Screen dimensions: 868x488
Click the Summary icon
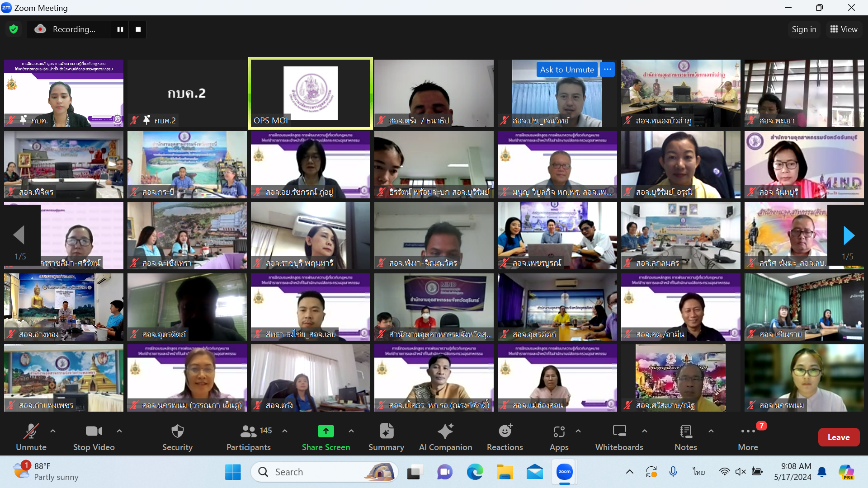[x=386, y=432]
